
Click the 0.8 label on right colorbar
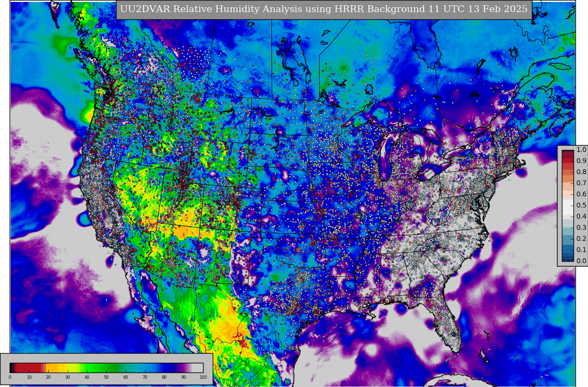pos(581,172)
